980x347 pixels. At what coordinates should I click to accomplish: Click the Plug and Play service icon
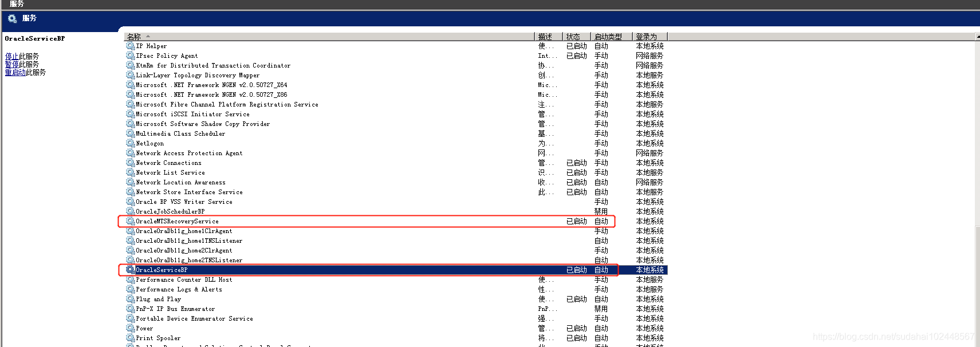[131, 299]
